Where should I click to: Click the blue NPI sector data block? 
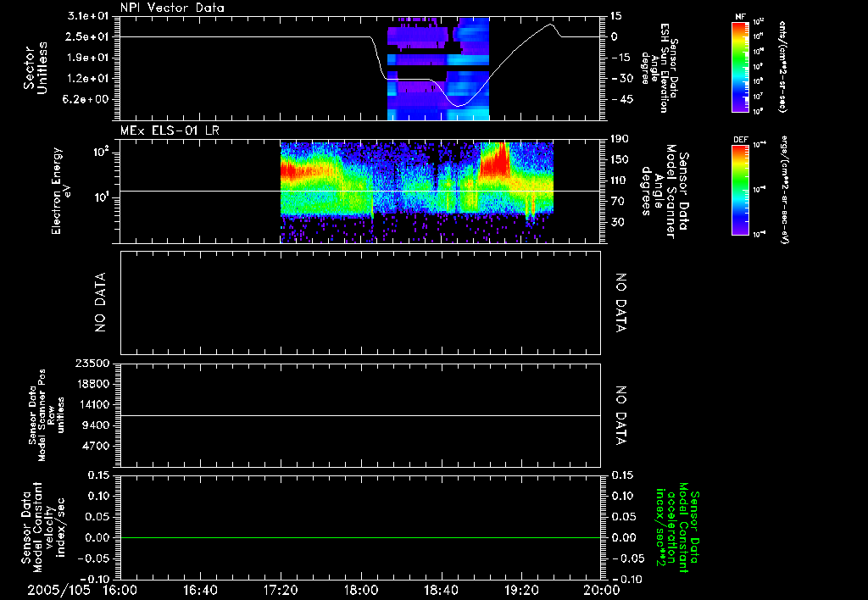[x=438, y=69]
